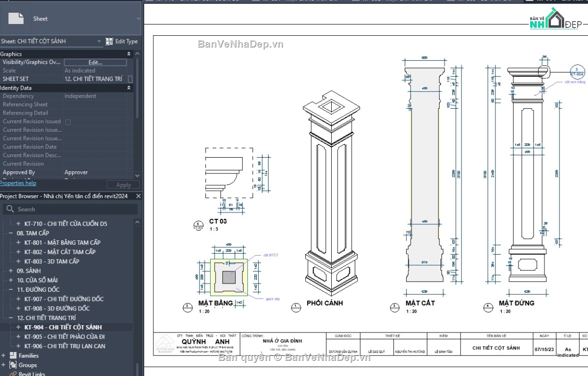
Task: Open the Properties help link
Action: point(18,183)
